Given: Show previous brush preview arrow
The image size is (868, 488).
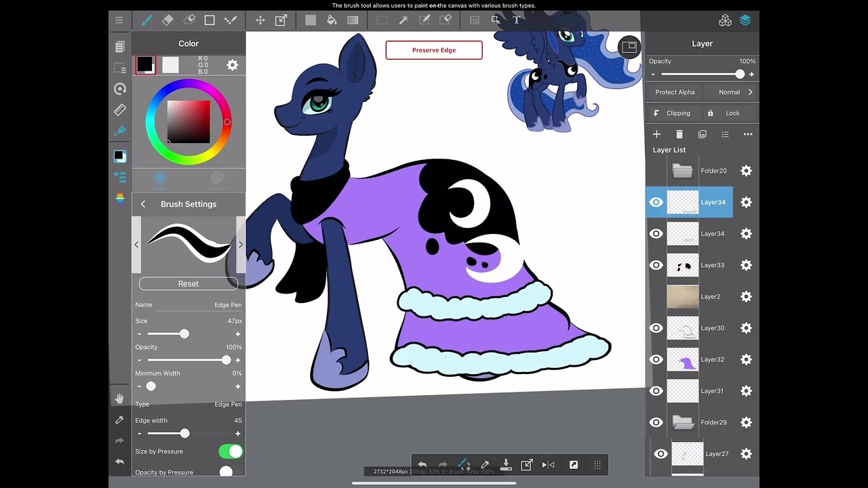Looking at the screenshot, I should pyautogui.click(x=136, y=245).
